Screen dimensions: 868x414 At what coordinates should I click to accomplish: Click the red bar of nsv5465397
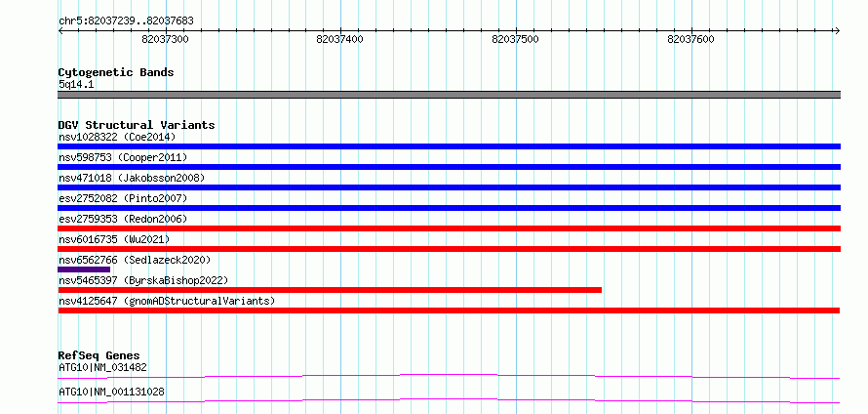(330, 290)
